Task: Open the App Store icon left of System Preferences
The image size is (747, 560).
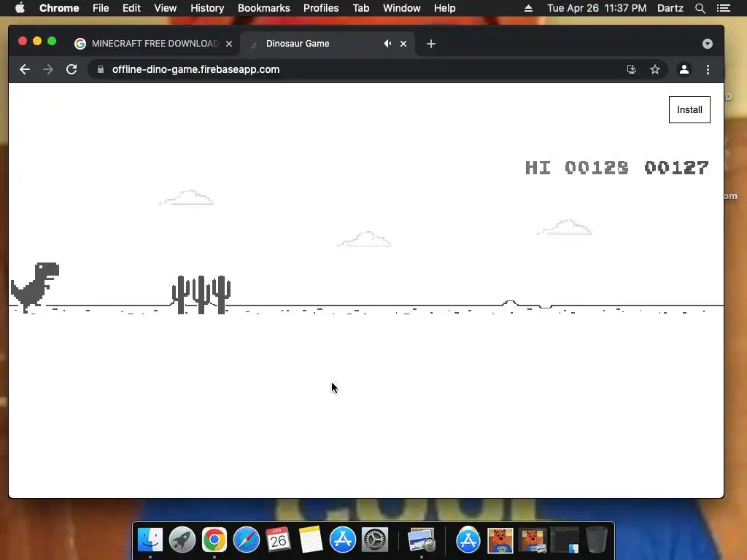Action: coord(343,540)
